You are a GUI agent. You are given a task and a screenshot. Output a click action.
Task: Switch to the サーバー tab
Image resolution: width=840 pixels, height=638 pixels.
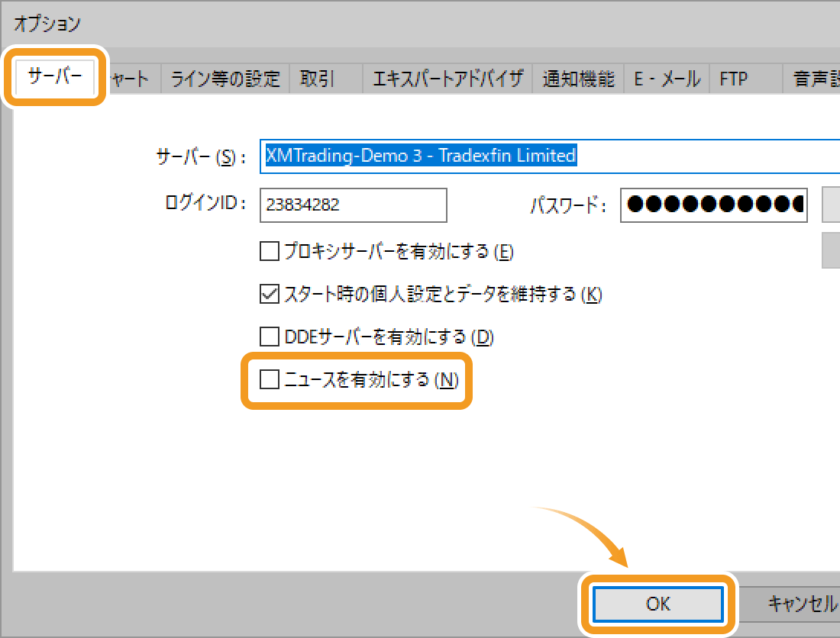54,77
